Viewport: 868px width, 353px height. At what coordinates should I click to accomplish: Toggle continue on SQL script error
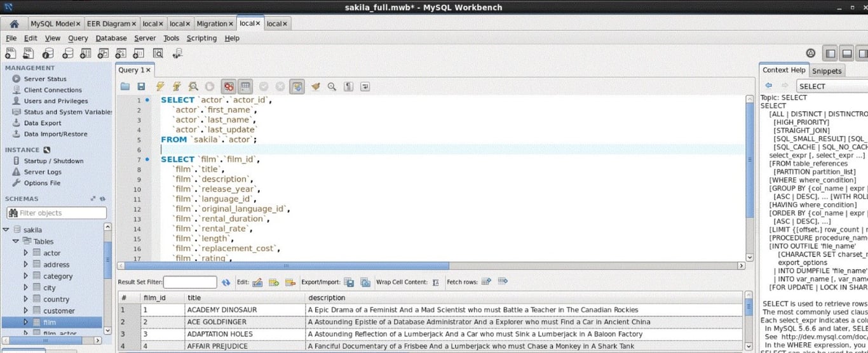[229, 86]
